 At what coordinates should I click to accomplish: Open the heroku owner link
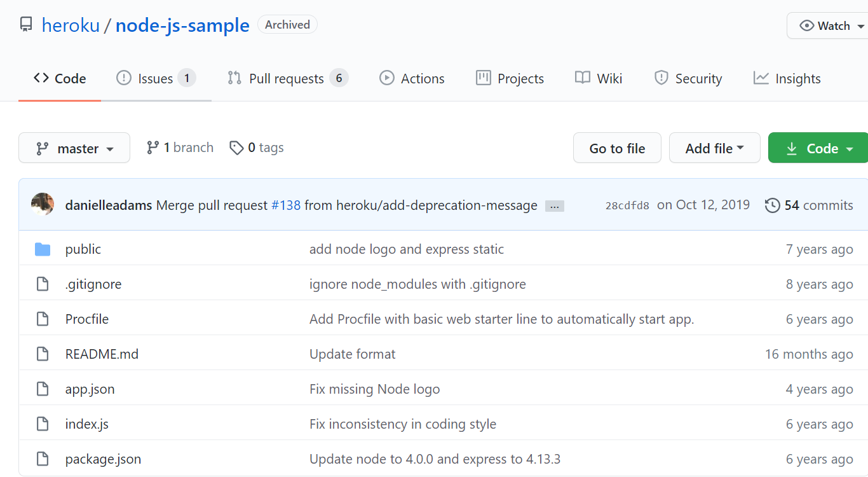click(71, 25)
